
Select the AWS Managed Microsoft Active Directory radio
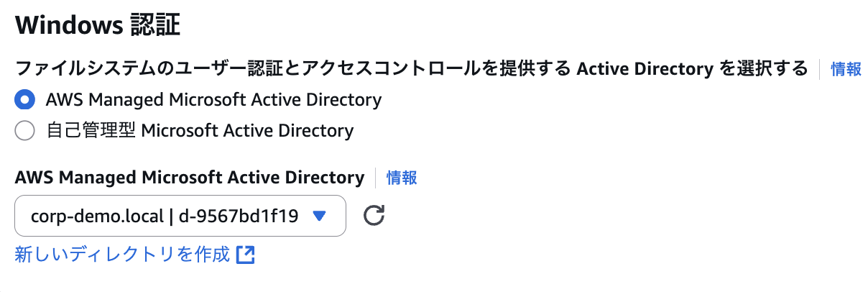pos(25,99)
